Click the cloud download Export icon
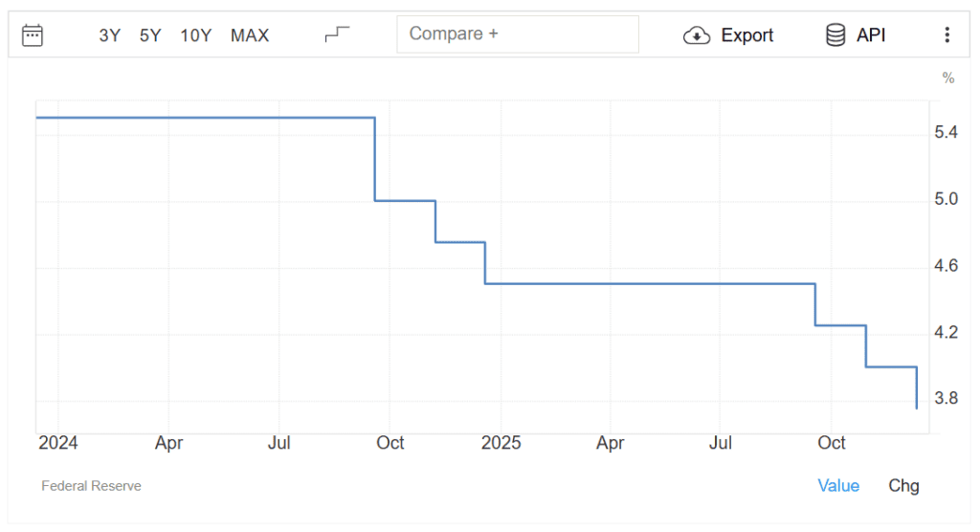The image size is (980, 532). point(696,35)
